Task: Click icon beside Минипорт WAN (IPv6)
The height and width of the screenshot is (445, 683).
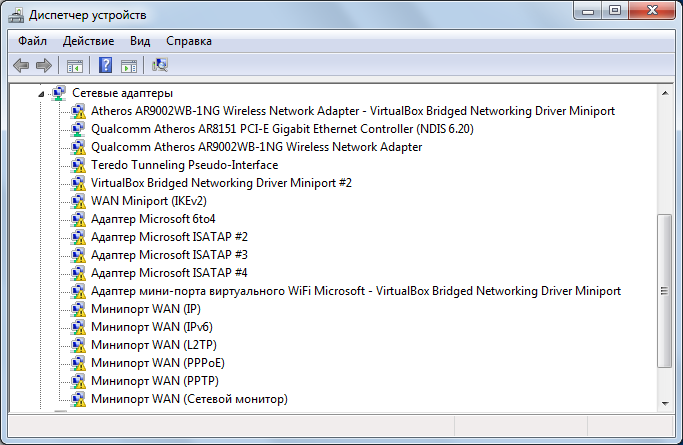Action: coord(78,327)
